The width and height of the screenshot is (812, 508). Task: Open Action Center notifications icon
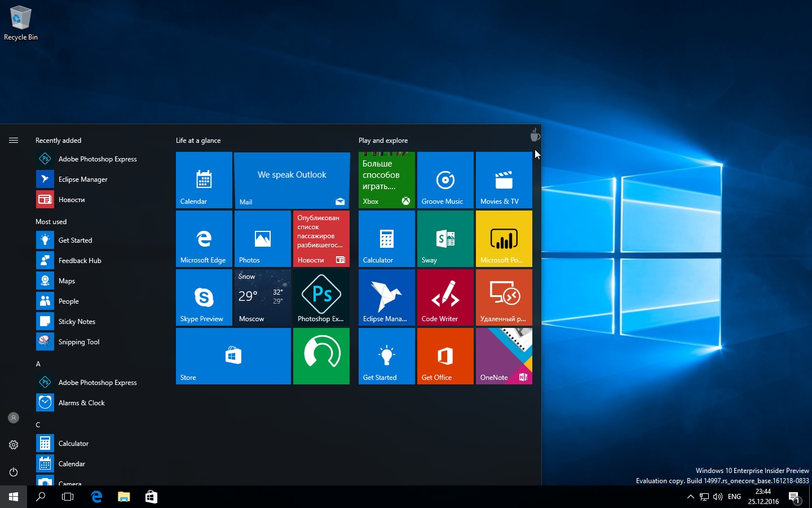point(795,497)
